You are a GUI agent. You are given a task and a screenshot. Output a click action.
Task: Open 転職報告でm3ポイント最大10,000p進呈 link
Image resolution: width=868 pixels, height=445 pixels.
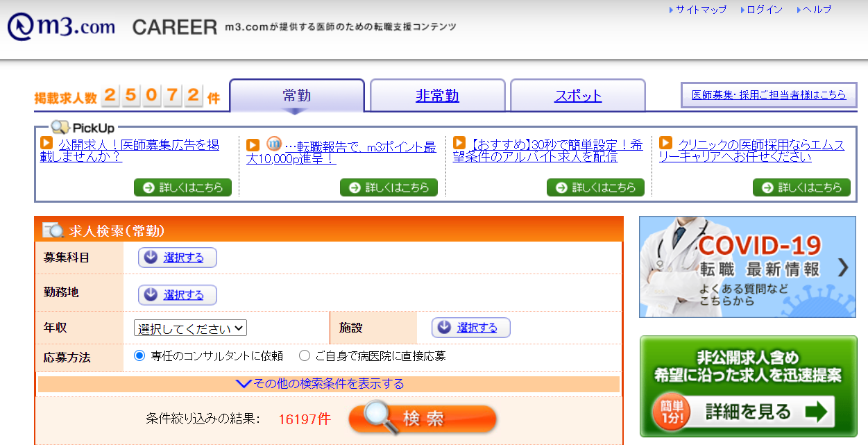tap(341, 152)
